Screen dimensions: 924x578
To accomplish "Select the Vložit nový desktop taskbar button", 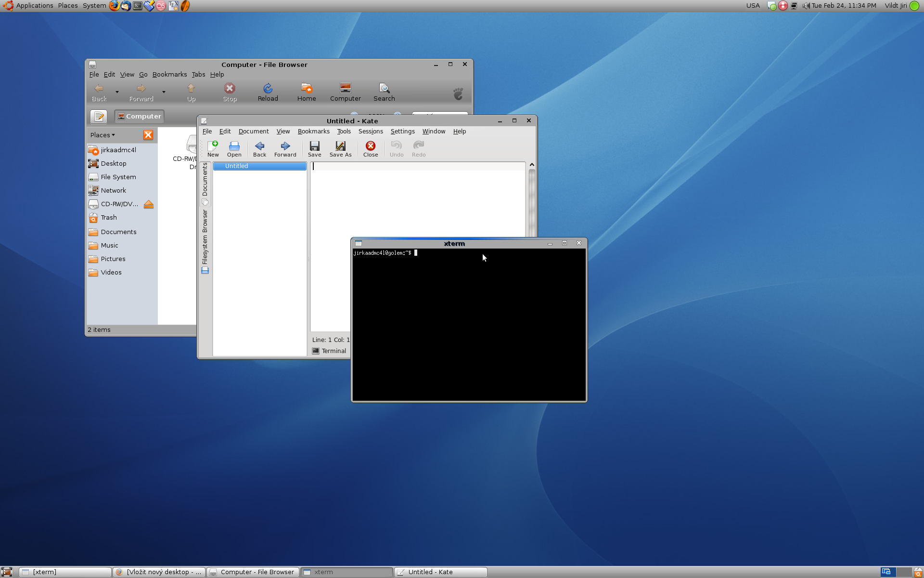I will 159,572.
